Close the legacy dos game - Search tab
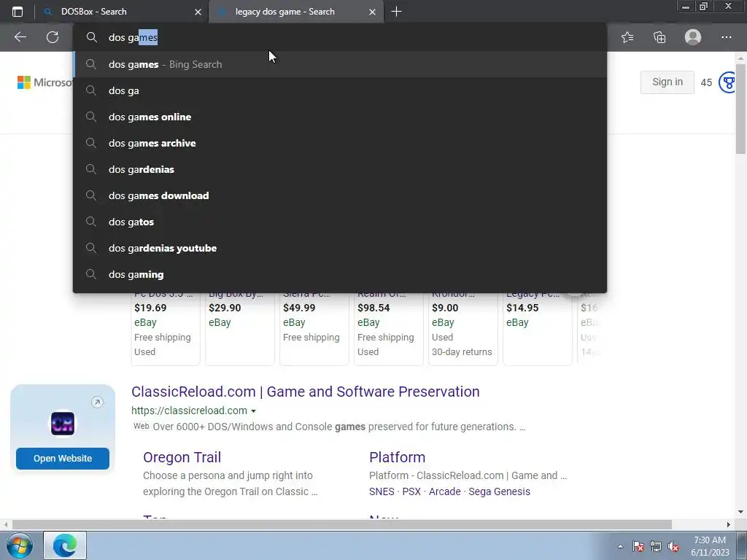The image size is (747, 560). tap(373, 12)
